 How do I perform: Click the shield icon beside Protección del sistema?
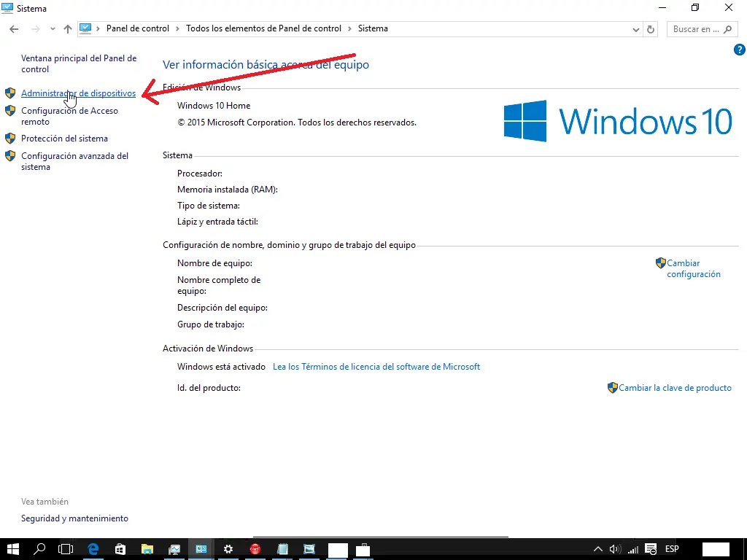(x=10, y=138)
